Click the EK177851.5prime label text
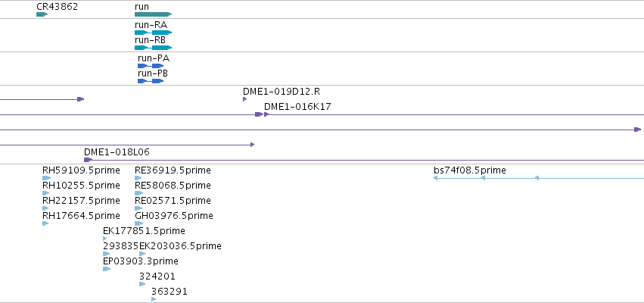 pos(144,230)
